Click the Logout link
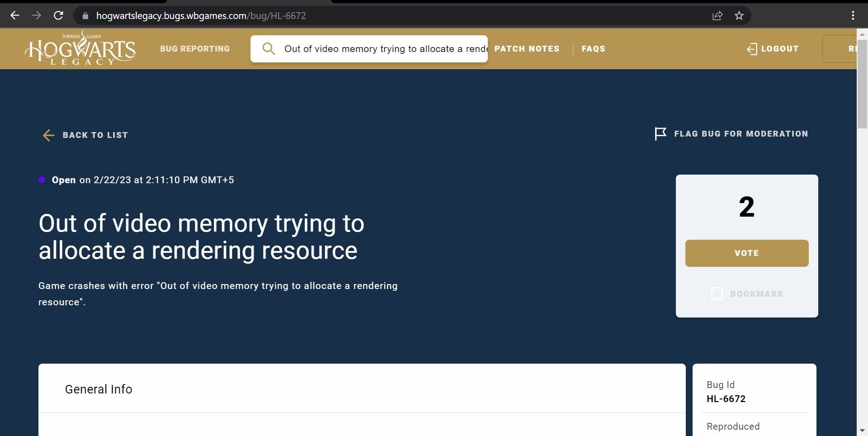This screenshot has width=868, height=436. [x=773, y=49]
